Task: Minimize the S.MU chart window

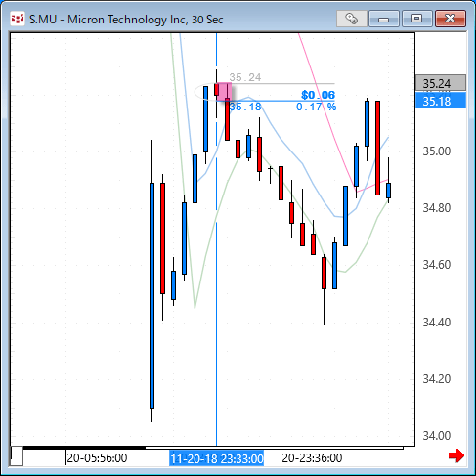Action: coord(384,19)
